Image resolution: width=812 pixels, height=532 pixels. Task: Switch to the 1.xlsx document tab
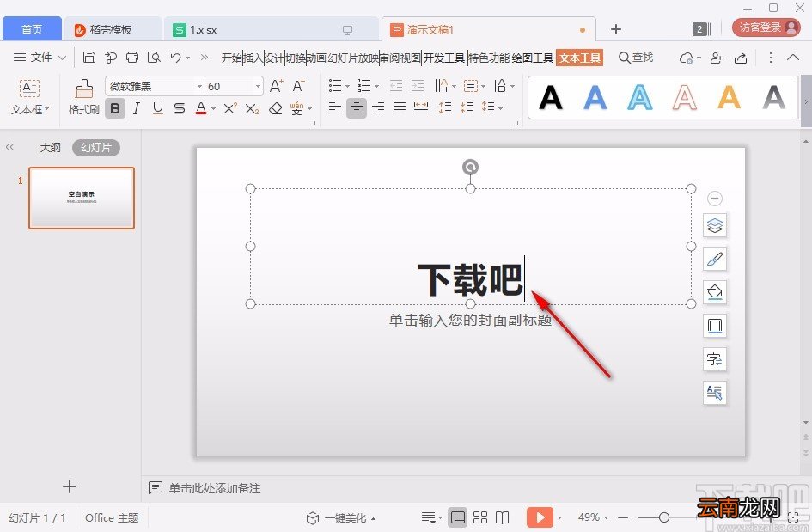[x=271, y=29]
